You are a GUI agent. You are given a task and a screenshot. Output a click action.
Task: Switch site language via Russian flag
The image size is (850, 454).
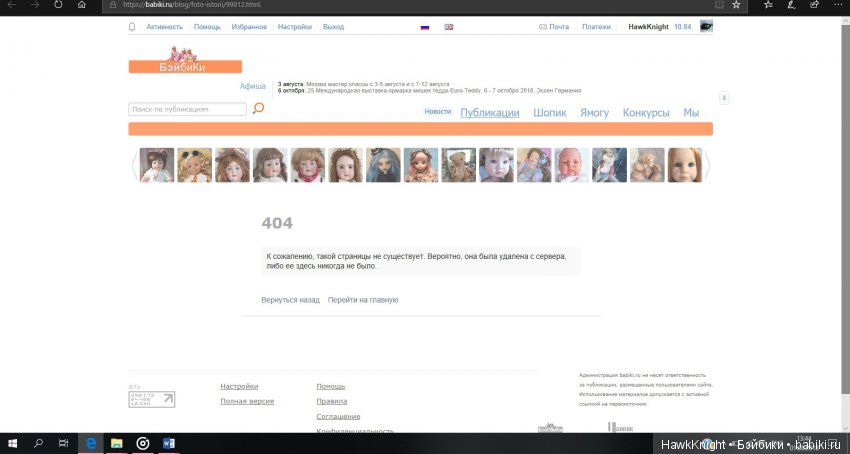425,27
